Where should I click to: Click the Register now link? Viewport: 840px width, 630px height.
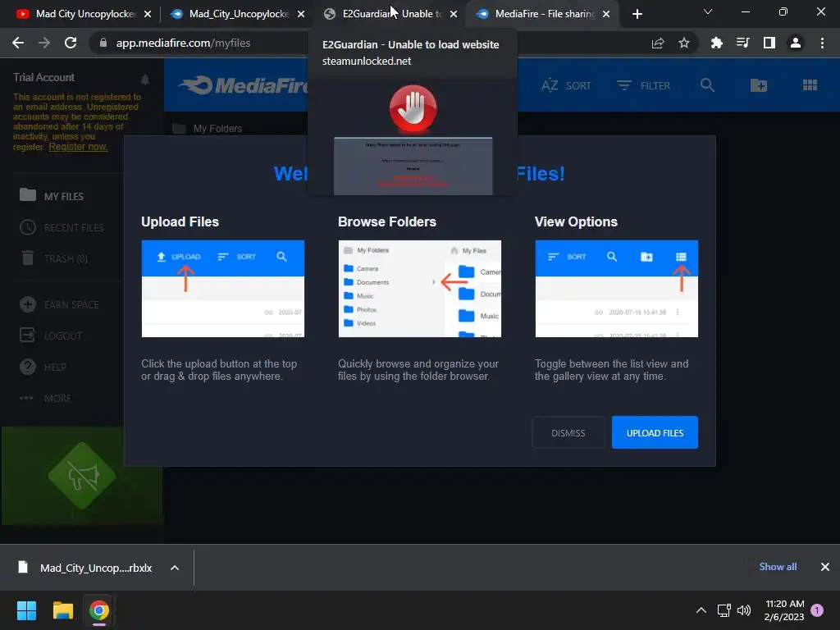78,147
